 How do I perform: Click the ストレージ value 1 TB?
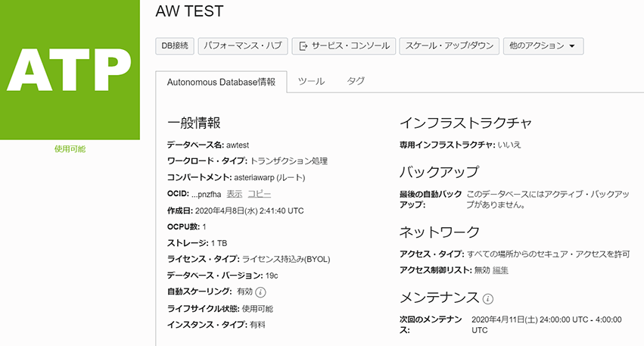click(219, 243)
